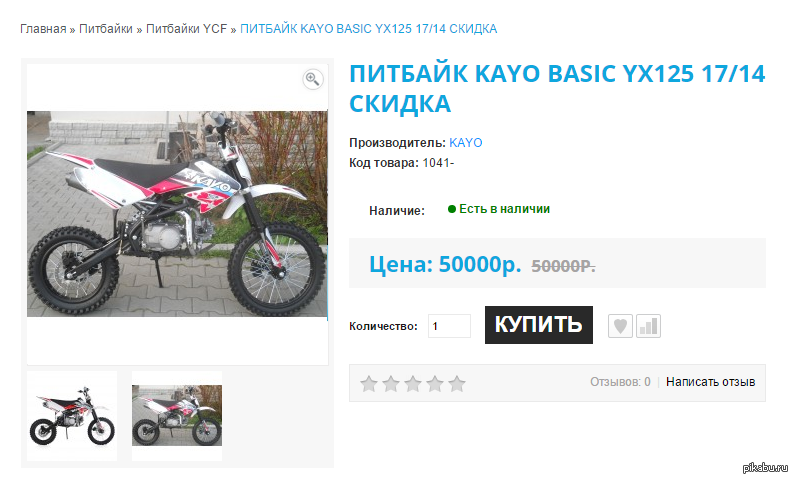Select the second outdoor bike thumbnail
793x479 pixels.
tap(177, 416)
